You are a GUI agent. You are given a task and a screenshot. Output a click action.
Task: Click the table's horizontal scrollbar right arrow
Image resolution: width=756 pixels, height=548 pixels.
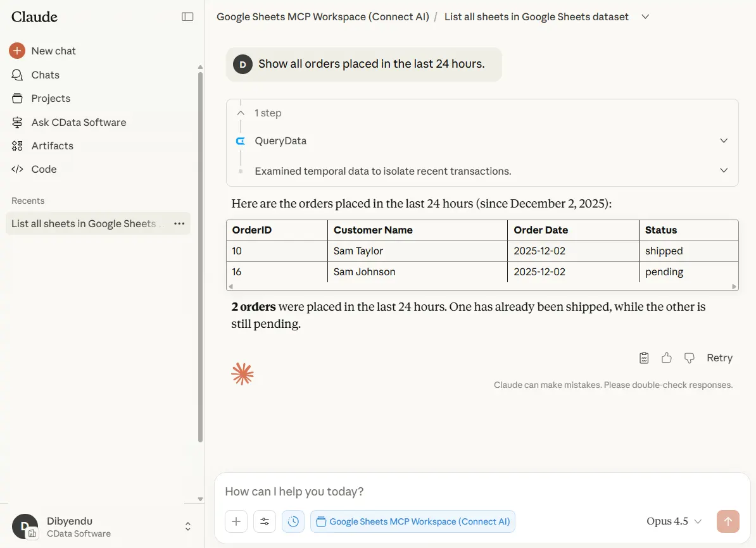coord(734,287)
